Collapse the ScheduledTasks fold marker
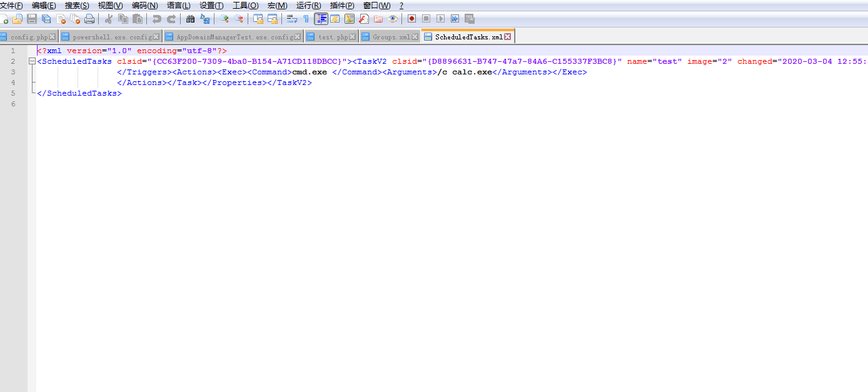 [32, 61]
